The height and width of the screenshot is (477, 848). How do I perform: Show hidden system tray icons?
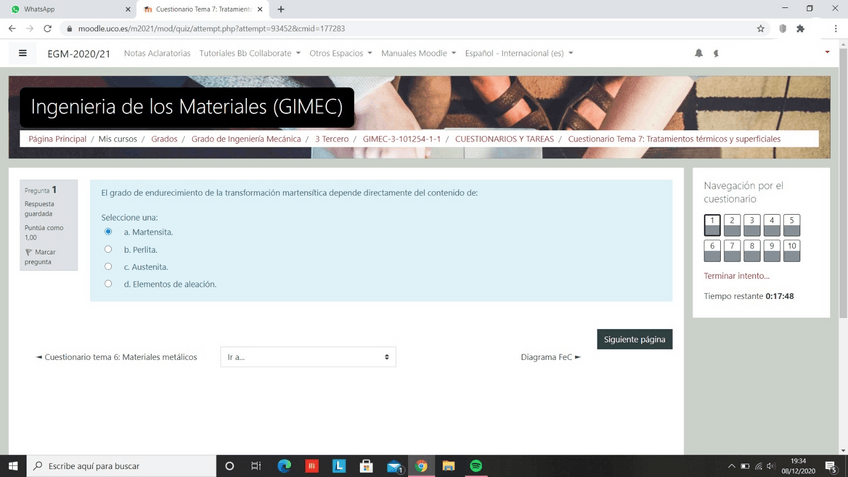click(731, 466)
